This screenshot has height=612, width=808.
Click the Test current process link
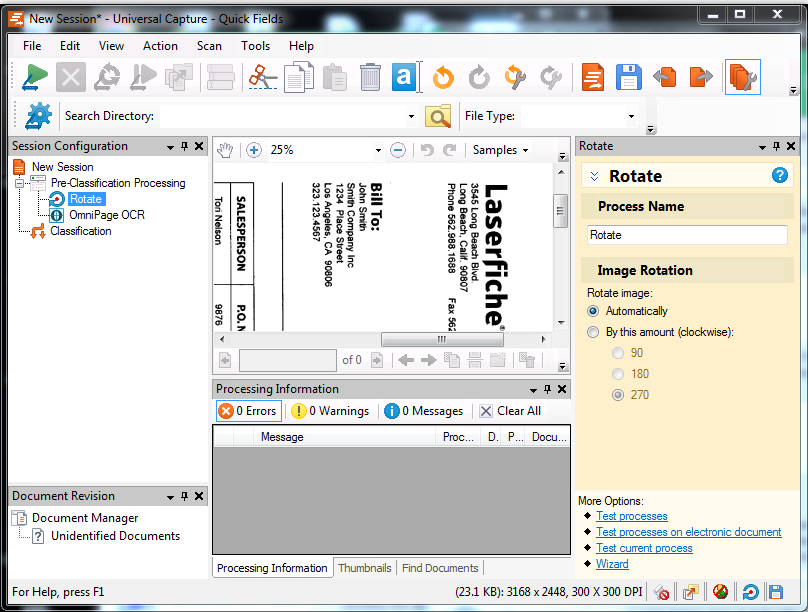(x=644, y=548)
